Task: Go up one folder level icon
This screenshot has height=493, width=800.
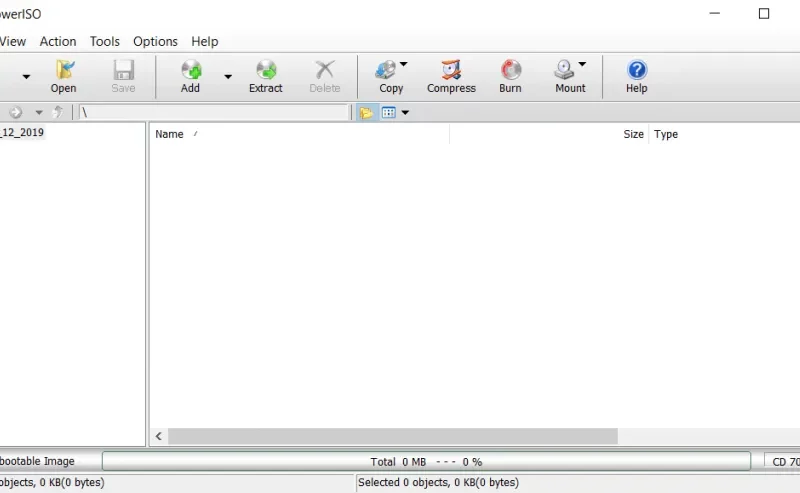Action: coord(58,112)
